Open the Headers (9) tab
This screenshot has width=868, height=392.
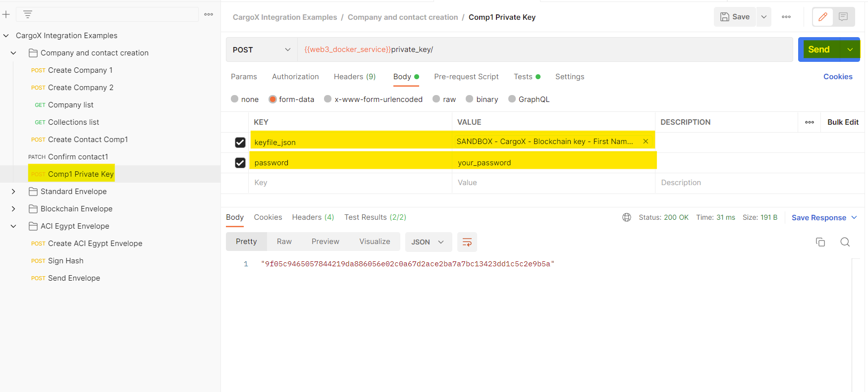[355, 77]
